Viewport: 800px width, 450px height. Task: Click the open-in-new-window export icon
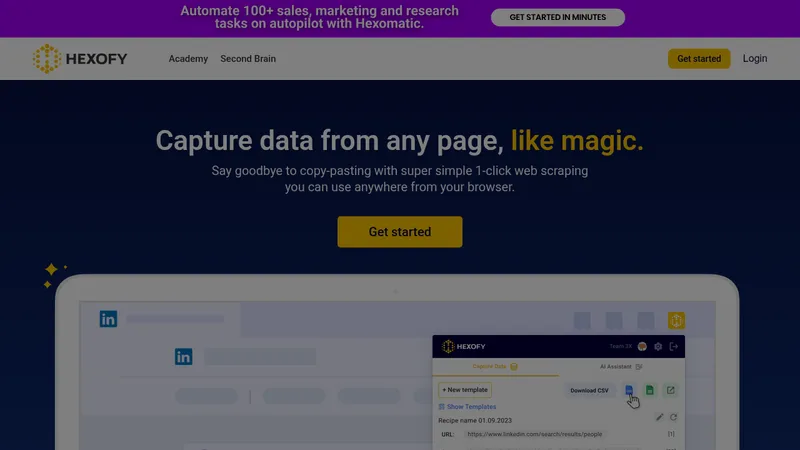[x=670, y=390]
